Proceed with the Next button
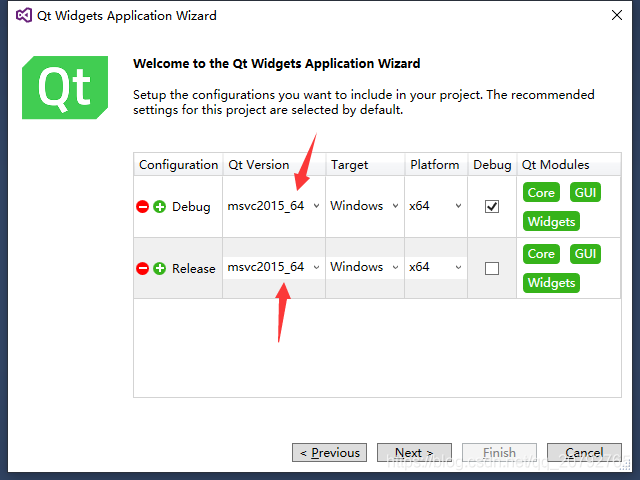Screen dimensions: 640x480 414,453
